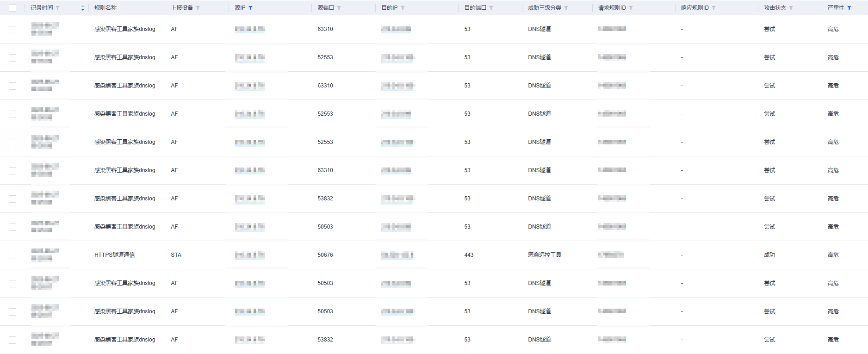Open filter for 响应规则ID column
The width and height of the screenshot is (868, 354).
pos(713,8)
